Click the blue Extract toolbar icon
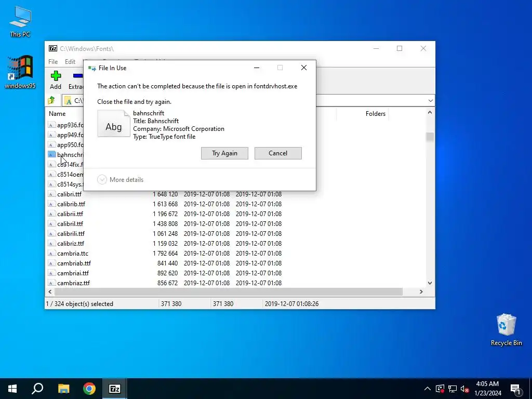Image resolution: width=532 pixels, height=399 pixels. (x=78, y=76)
